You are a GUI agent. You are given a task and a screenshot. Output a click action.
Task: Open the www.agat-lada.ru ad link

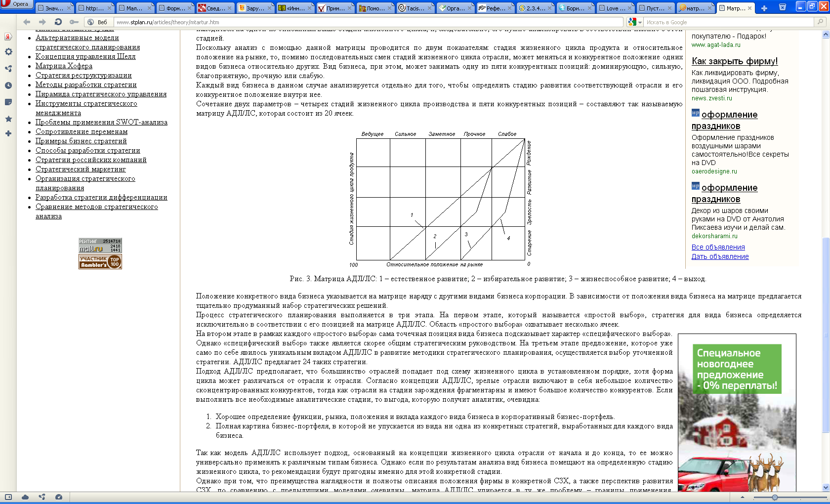coord(716,45)
